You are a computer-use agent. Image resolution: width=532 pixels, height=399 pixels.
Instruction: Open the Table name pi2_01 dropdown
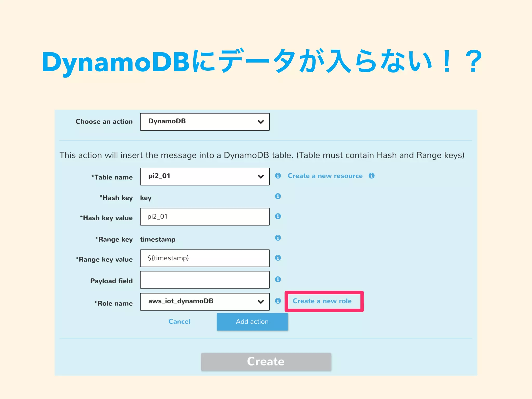(205, 177)
